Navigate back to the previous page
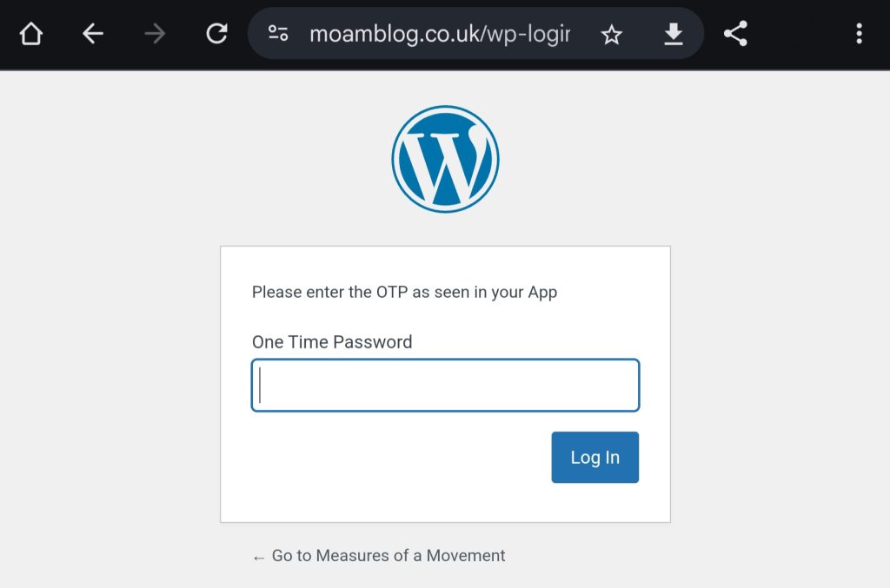Image resolution: width=890 pixels, height=588 pixels. (x=93, y=34)
